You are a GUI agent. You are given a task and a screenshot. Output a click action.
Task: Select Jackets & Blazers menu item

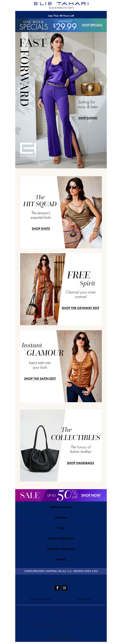61,549
